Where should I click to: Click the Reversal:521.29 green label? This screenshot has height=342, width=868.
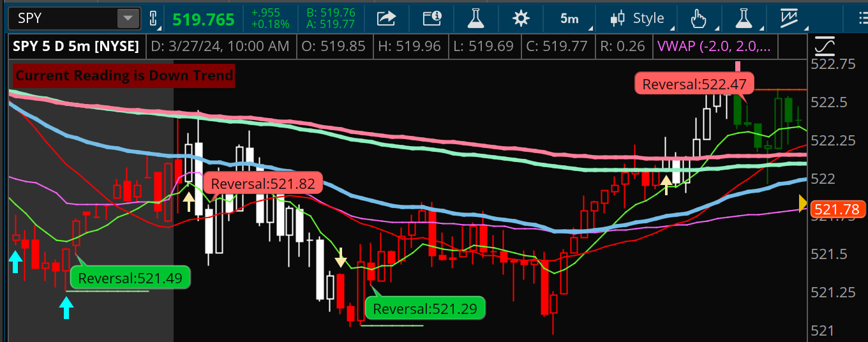tap(424, 309)
